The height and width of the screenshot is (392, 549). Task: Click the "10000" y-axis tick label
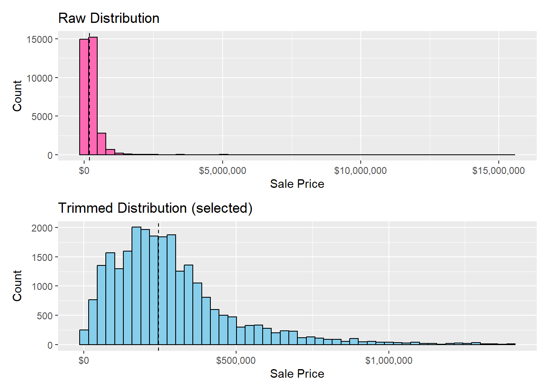tap(40, 78)
